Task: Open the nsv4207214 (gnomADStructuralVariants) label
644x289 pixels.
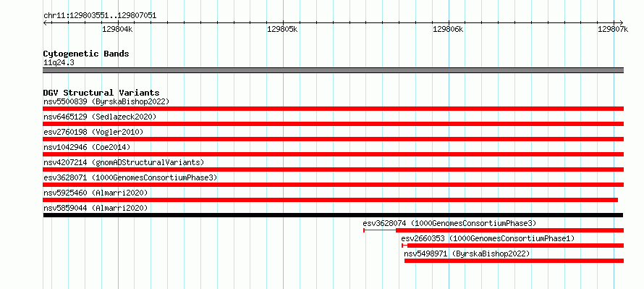Action: pyautogui.click(x=124, y=162)
